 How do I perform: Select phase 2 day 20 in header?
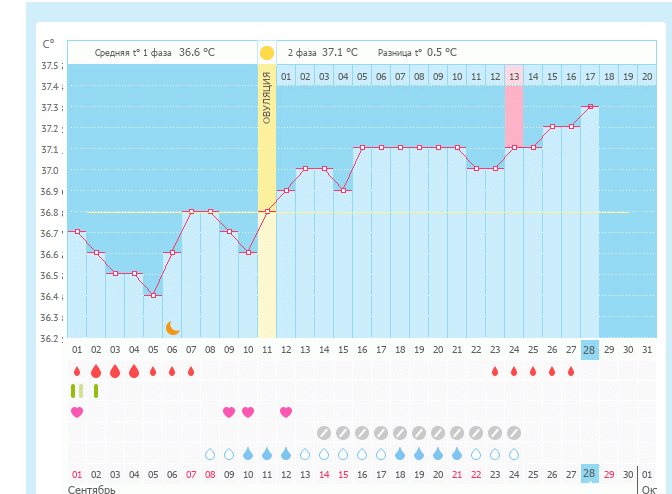click(x=647, y=76)
